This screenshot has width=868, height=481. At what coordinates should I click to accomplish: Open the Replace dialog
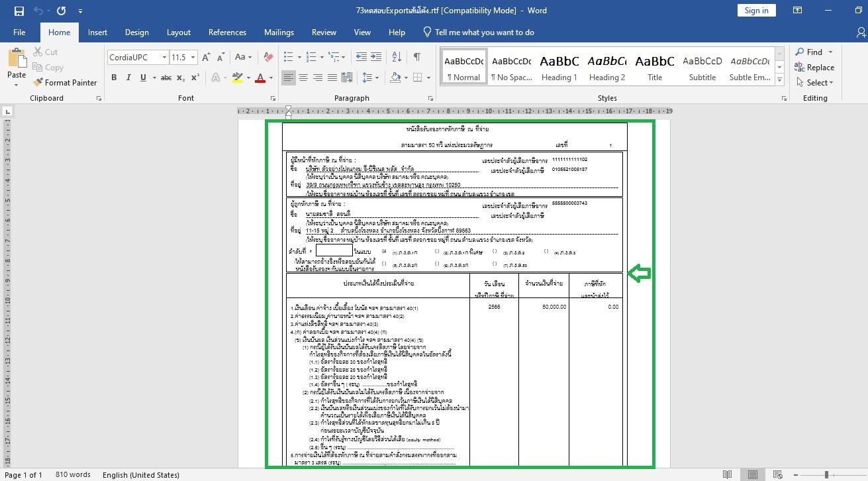tap(814, 67)
